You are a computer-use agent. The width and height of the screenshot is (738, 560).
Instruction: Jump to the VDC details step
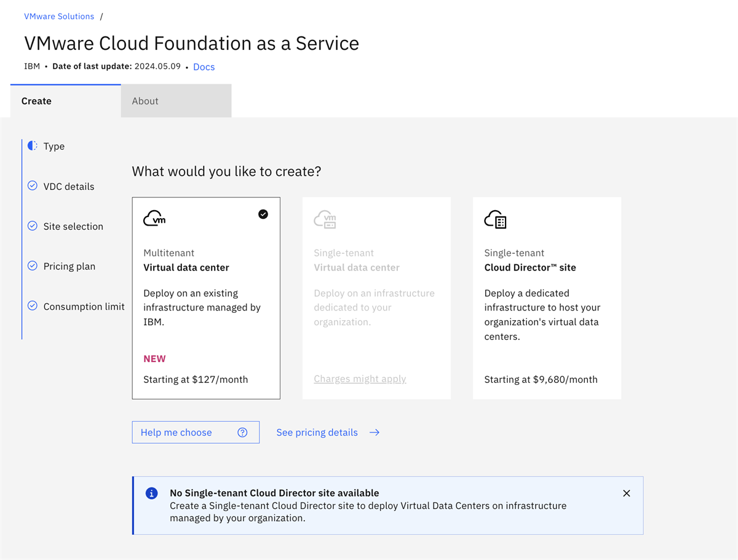(x=68, y=186)
